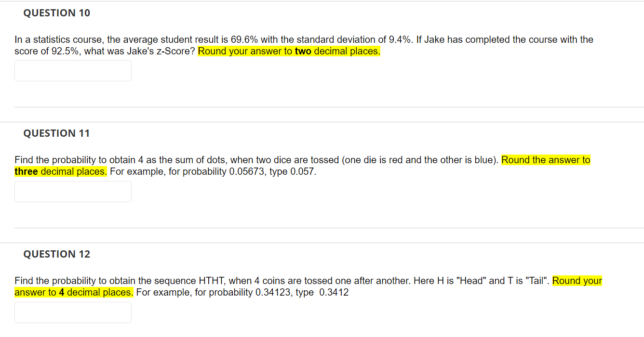Click the divider line below Question 10
The height and width of the screenshot is (337, 644).
(322, 107)
